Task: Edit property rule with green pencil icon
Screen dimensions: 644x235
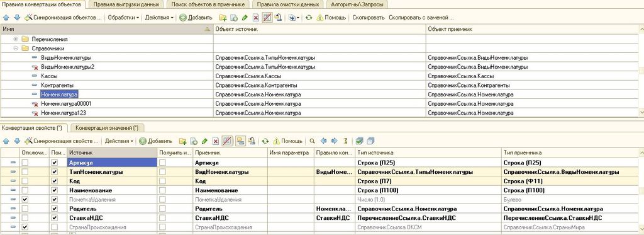Action: tap(204, 140)
